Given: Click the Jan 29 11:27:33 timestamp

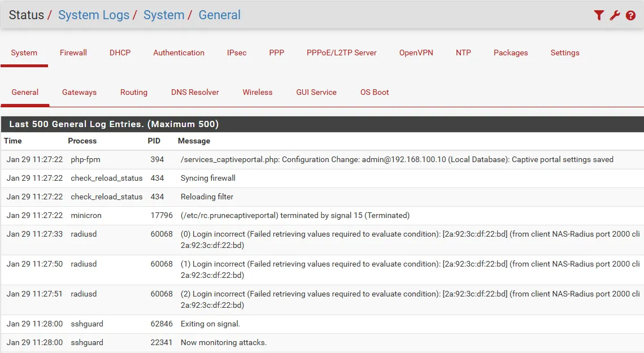Looking at the screenshot, I should click(34, 234).
